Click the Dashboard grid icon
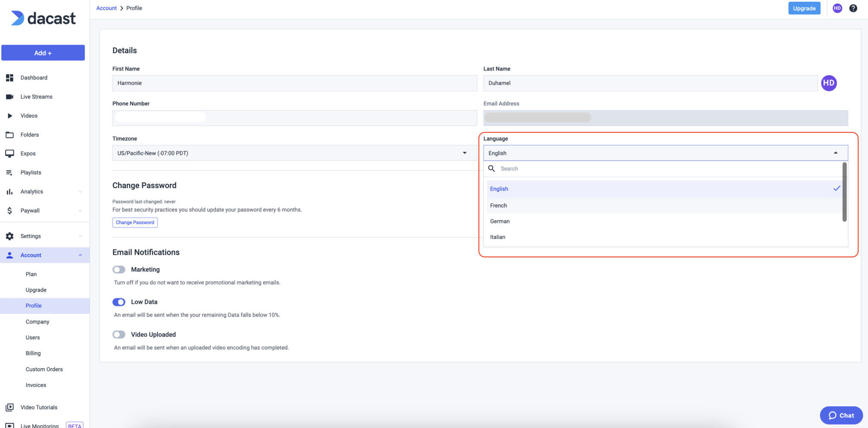This screenshot has width=868, height=428. point(9,78)
